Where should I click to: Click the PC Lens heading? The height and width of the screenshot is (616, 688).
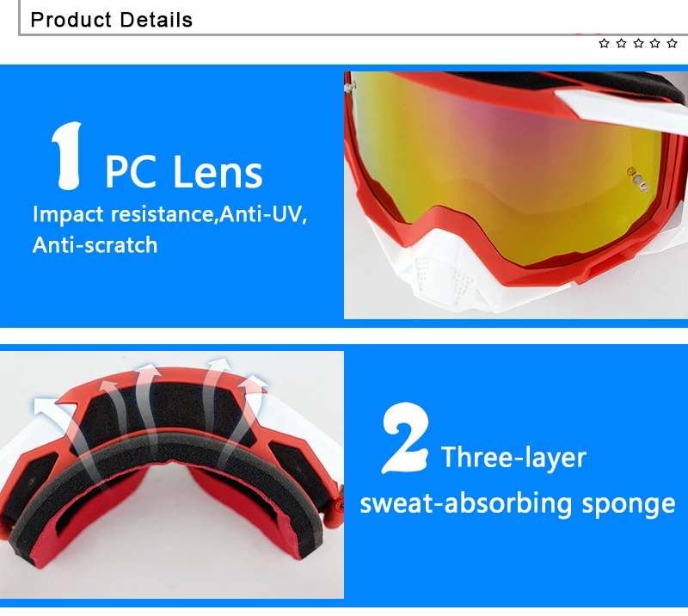click(183, 172)
